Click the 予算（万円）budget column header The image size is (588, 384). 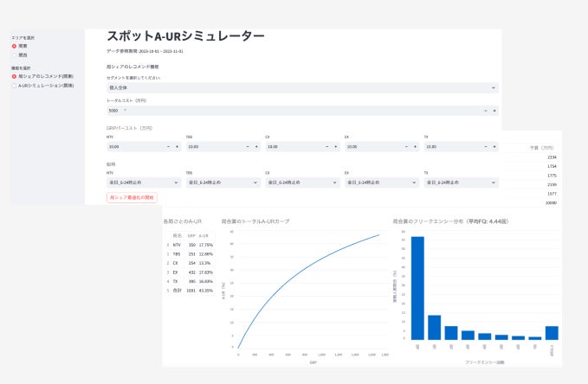542,148
